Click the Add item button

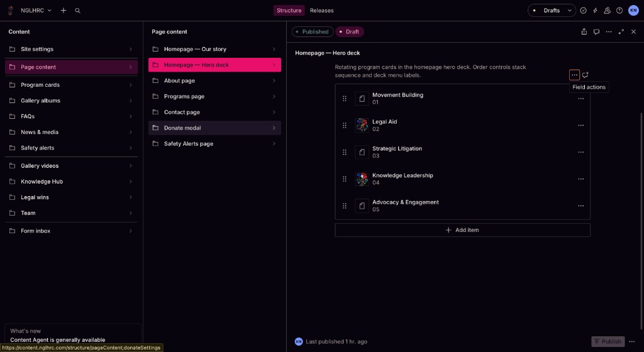462,230
